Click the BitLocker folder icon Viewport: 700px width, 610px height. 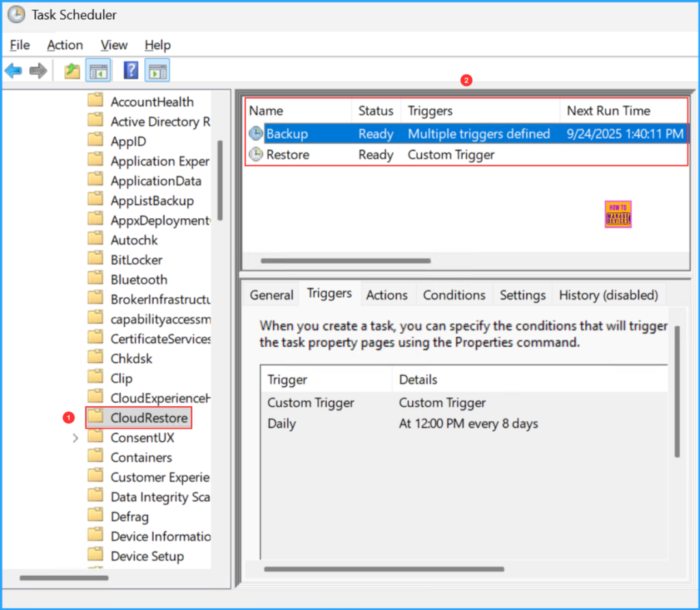tap(96, 258)
